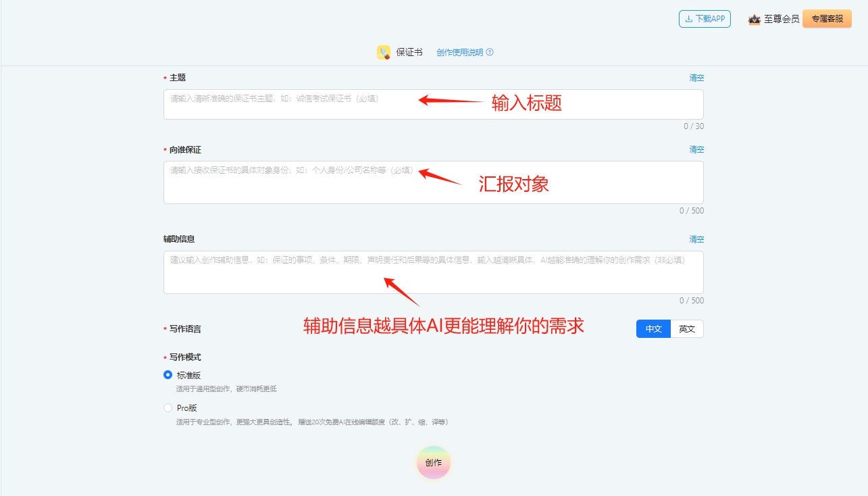
Task: Click 清空 for the 主题 field
Action: [696, 78]
